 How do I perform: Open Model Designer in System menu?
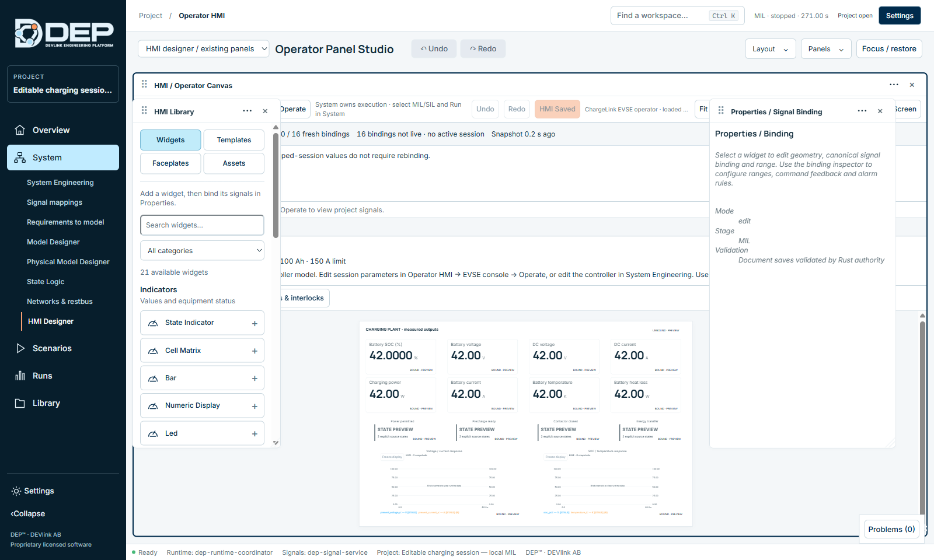(53, 242)
